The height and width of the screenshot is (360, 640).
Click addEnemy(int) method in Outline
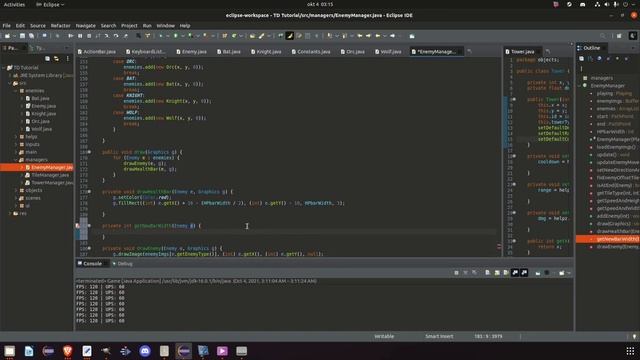point(613,216)
